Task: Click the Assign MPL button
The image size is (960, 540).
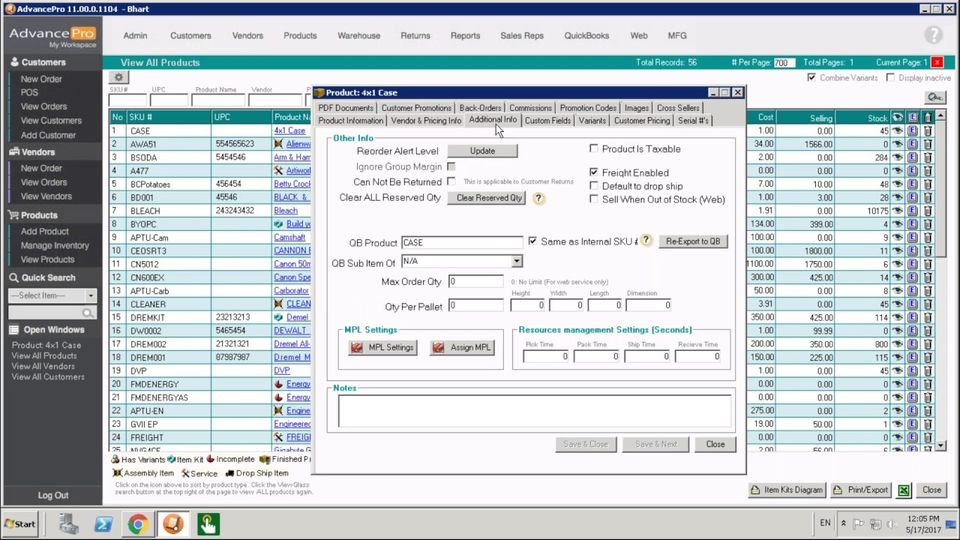Action: coord(462,347)
